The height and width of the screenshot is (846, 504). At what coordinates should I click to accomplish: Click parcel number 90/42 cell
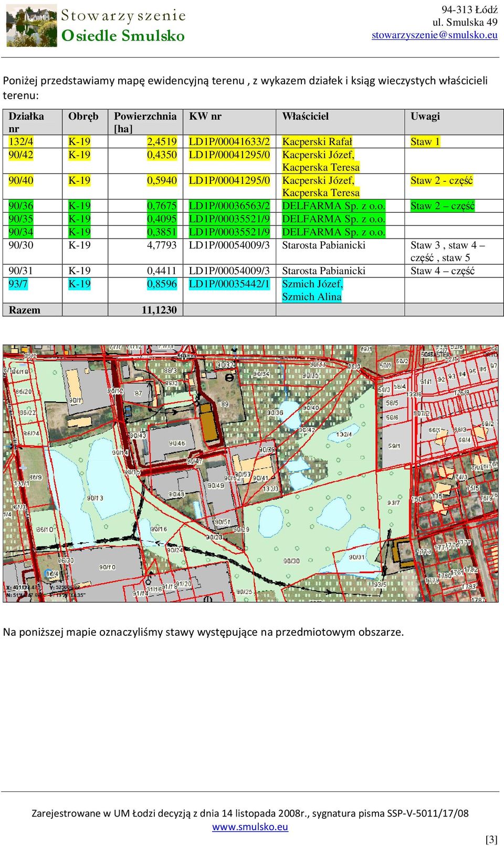pyautogui.click(x=21, y=154)
